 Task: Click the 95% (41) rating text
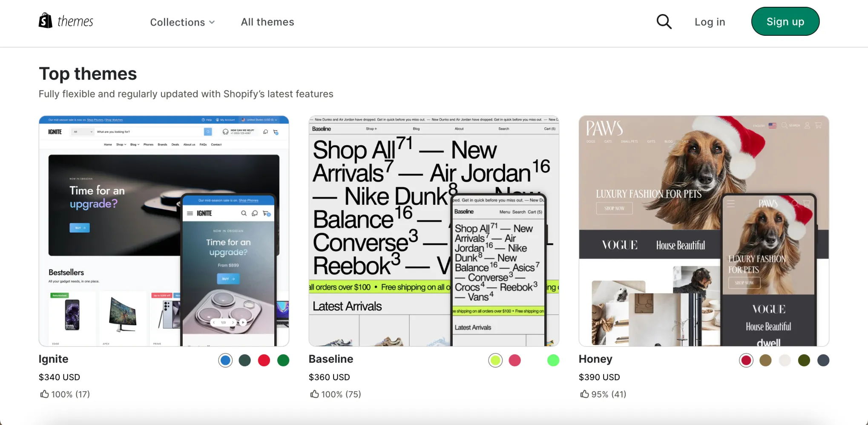click(x=609, y=394)
